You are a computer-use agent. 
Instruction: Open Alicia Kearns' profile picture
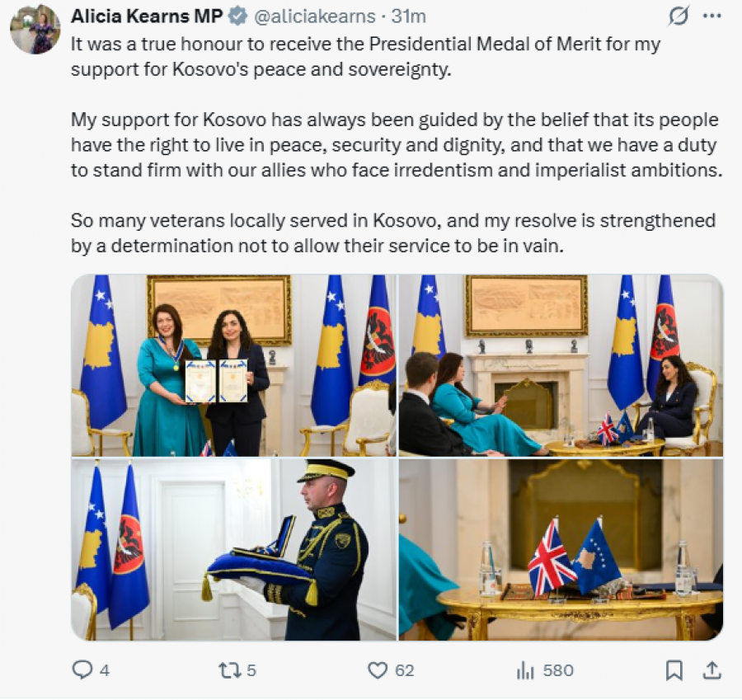point(35,29)
